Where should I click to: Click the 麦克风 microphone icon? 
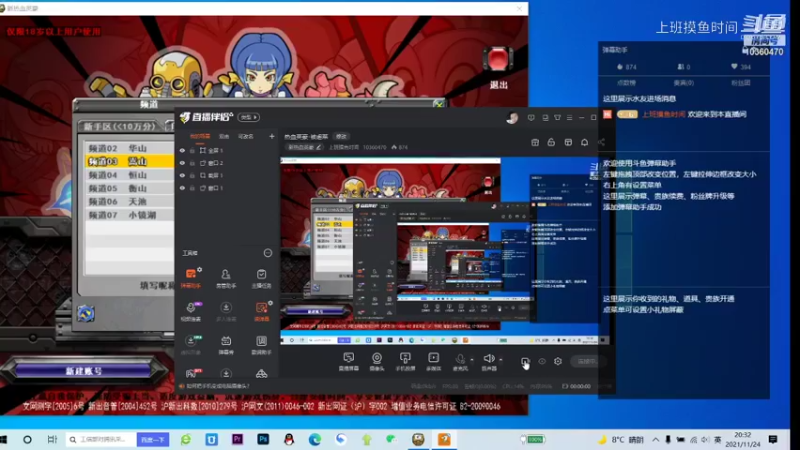(460, 360)
